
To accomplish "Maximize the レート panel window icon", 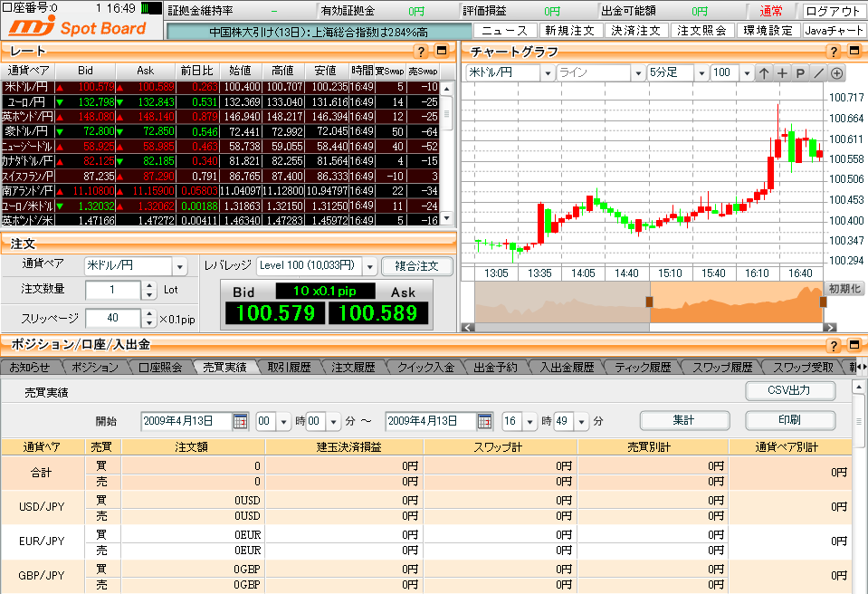I will coord(441,51).
